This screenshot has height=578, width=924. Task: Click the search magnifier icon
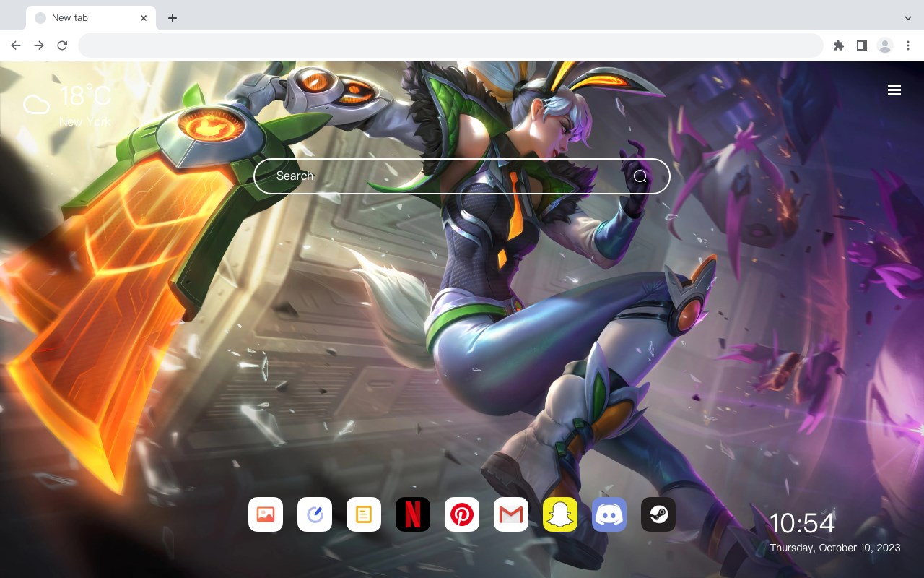coord(640,176)
